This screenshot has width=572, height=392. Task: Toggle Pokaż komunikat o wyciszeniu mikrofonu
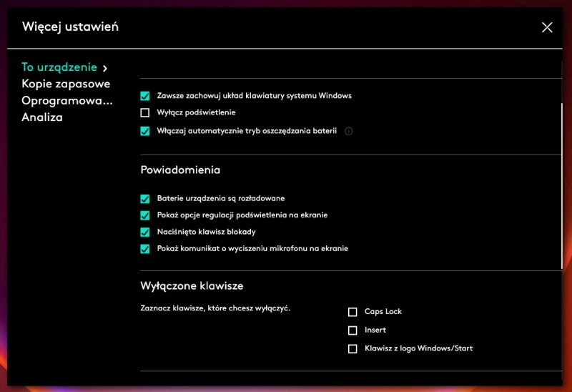pyautogui.click(x=145, y=249)
